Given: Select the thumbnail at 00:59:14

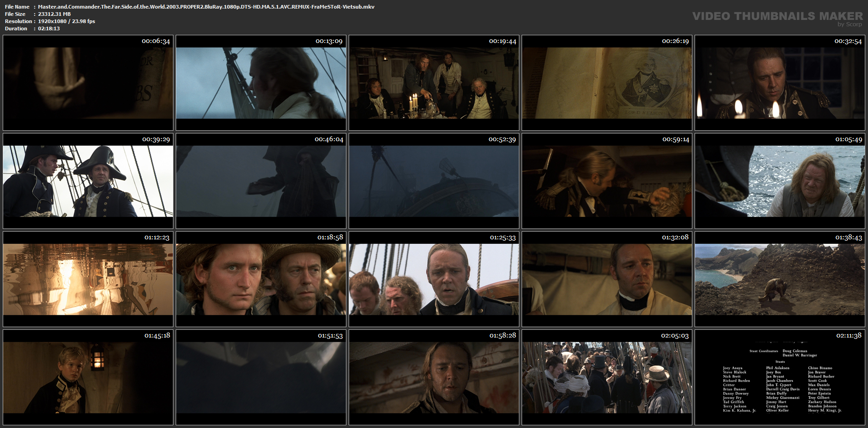Looking at the screenshot, I should pyautogui.click(x=607, y=181).
